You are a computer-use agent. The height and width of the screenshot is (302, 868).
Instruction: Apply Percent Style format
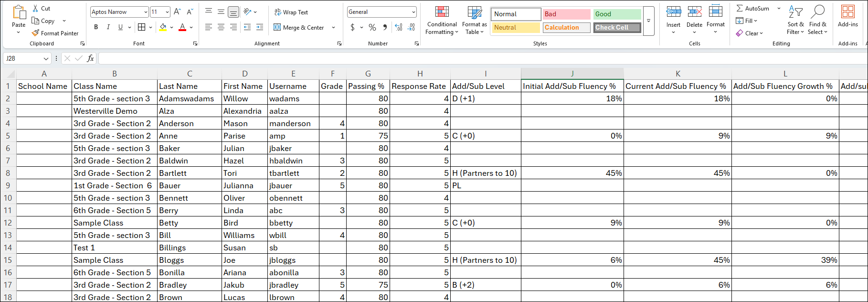372,27
